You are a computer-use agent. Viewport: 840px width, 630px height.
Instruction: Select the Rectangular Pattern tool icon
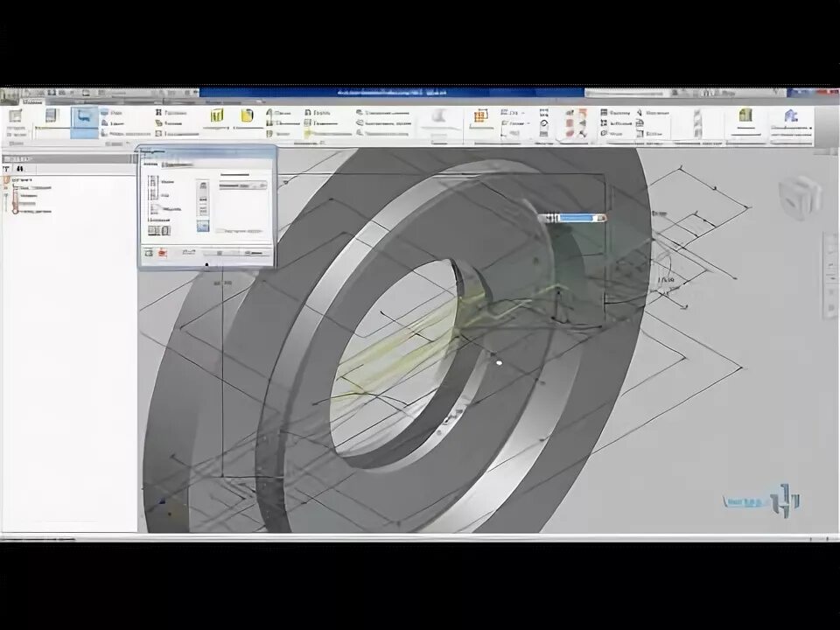[543, 113]
